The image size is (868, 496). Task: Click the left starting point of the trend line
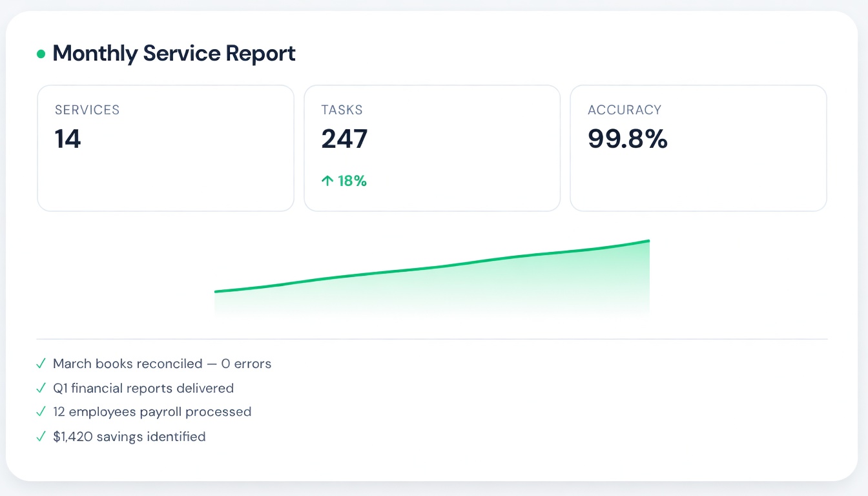click(216, 291)
